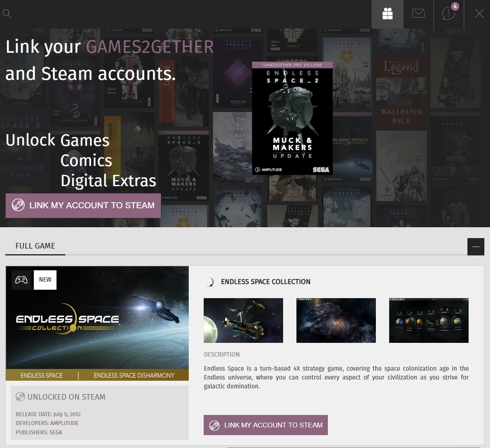490x448 pixels.
Task: Click Steam logo in lower link button
Action: [215, 425]
